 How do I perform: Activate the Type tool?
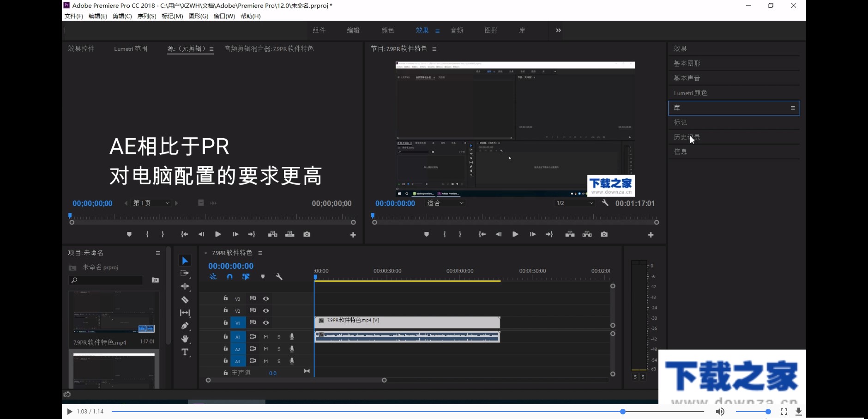(185, 352)
